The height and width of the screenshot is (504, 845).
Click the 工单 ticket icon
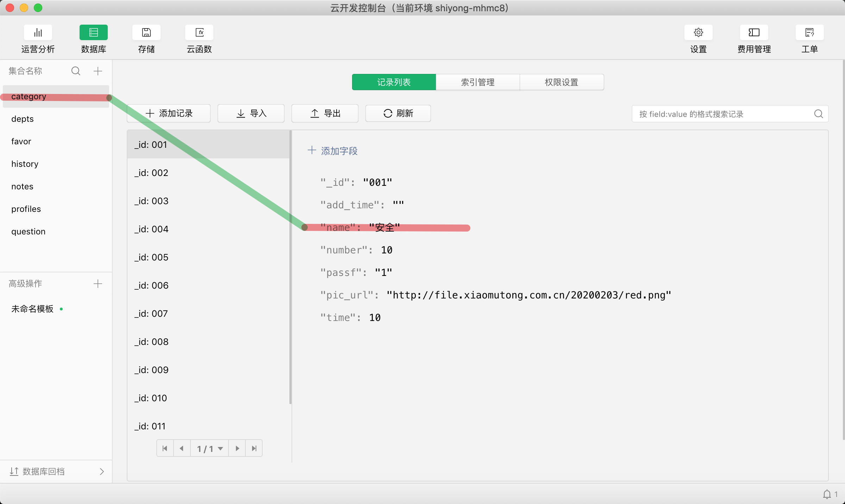tap(809, 33)
